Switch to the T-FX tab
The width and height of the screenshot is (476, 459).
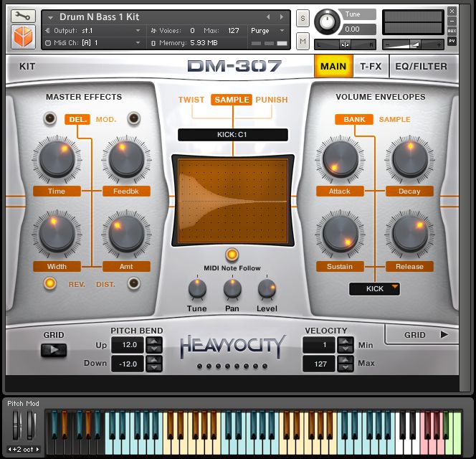371,66
